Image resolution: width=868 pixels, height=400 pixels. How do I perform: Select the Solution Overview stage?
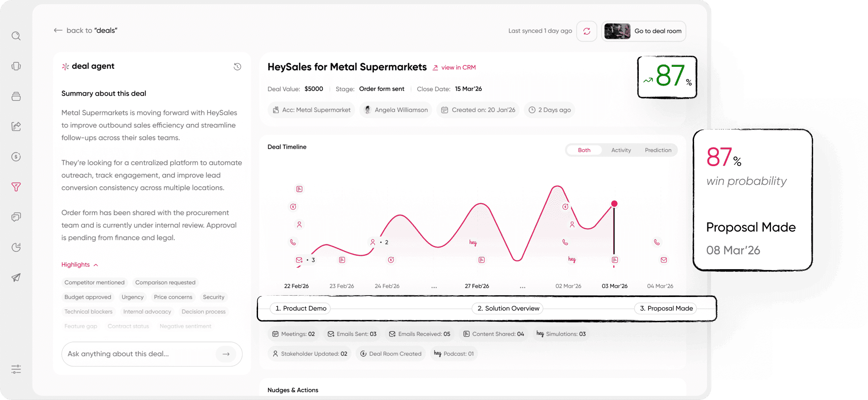point(508,308)
